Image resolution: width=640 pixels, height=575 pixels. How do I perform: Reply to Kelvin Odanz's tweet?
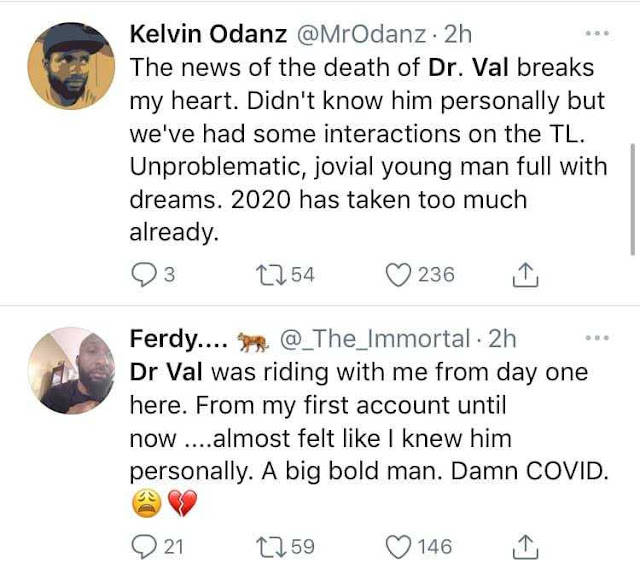click(145, 274)
